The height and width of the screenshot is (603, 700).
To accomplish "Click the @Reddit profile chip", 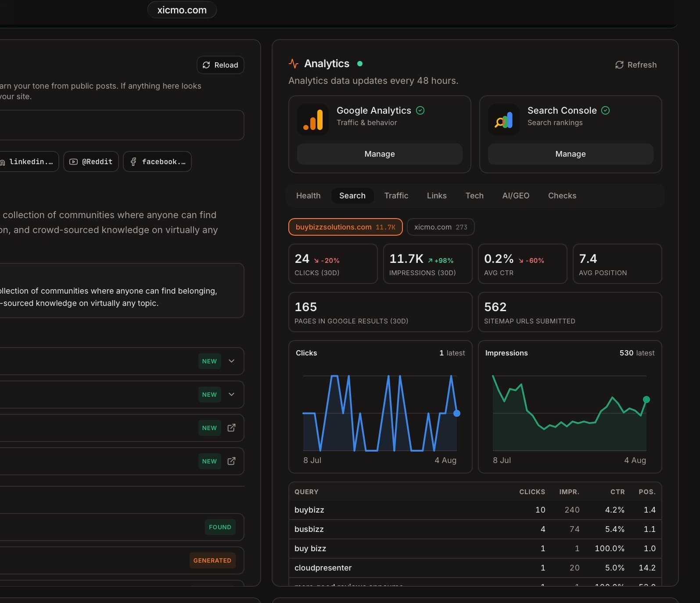I will pos(91,162).
